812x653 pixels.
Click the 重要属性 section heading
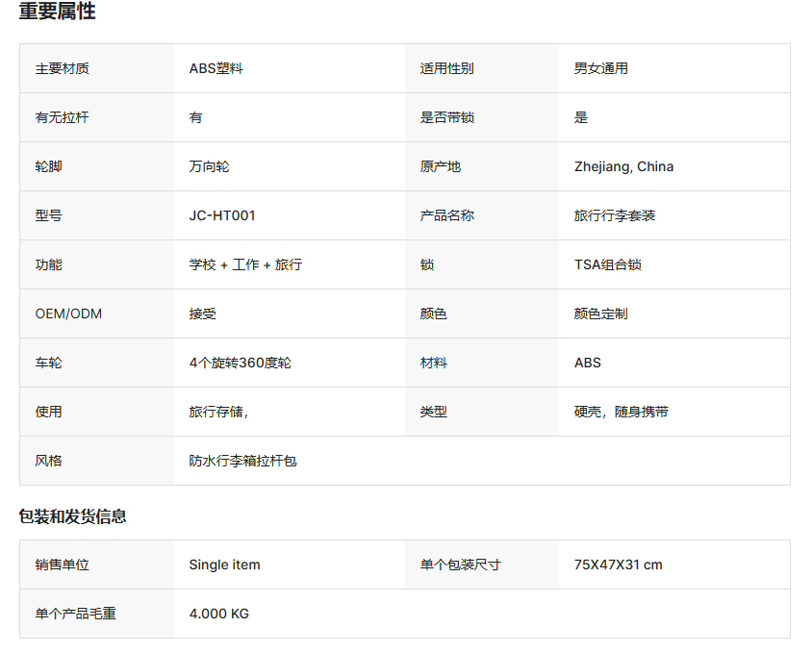(x=58, y=13)
